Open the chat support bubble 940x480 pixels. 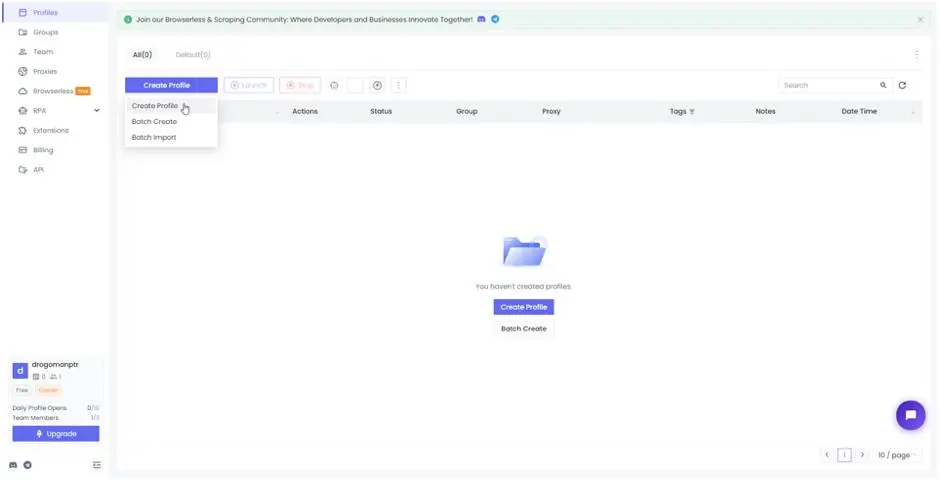911,415
